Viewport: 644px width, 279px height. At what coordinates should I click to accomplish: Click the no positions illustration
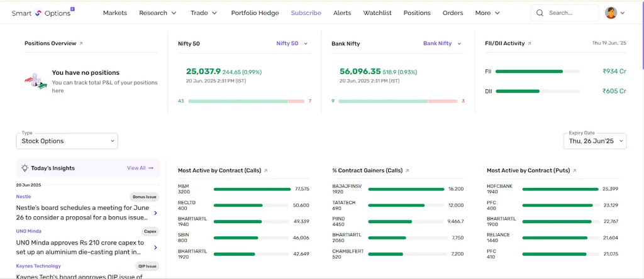coord(36,81)
